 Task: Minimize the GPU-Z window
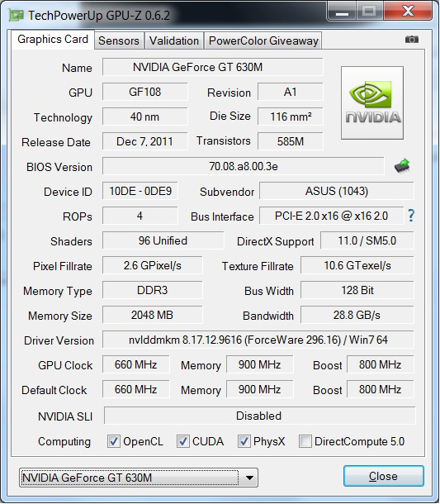click(x=342, y=12)
